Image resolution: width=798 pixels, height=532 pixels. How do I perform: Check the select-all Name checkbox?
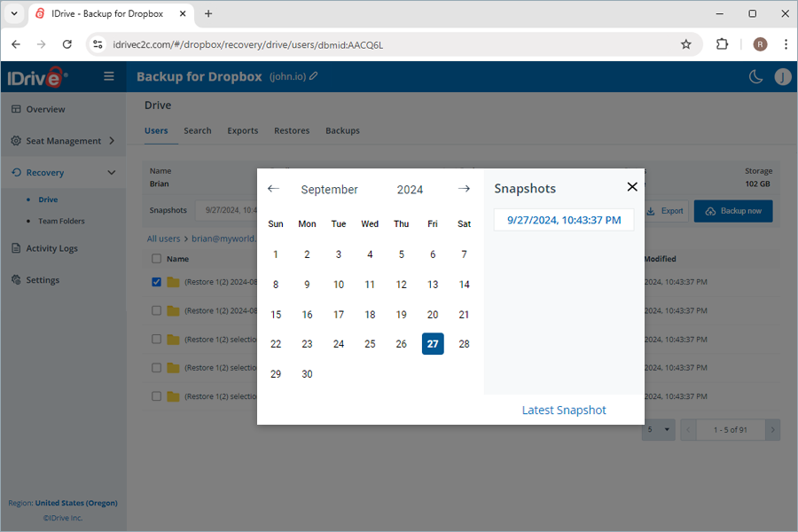156,258
